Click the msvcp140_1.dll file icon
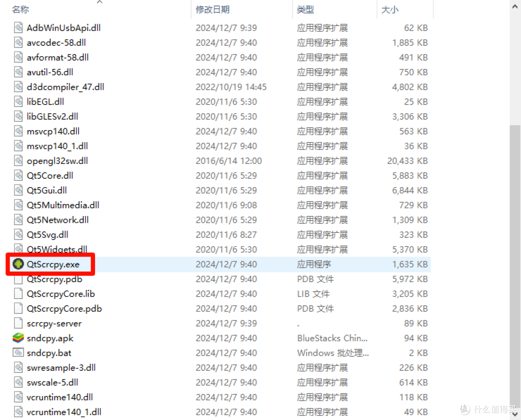This screenshot has height=420, width=521. 18,146
